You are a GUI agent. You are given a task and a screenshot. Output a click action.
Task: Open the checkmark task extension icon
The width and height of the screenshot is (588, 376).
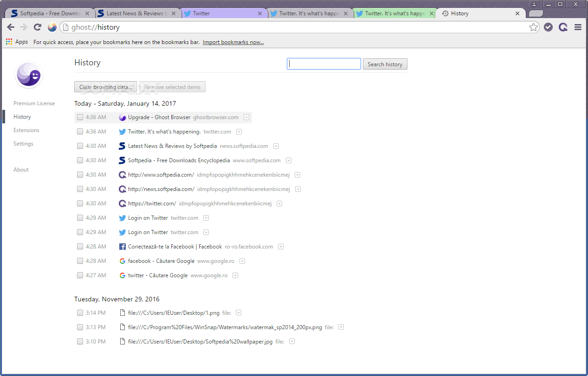(x=548, y=27)
